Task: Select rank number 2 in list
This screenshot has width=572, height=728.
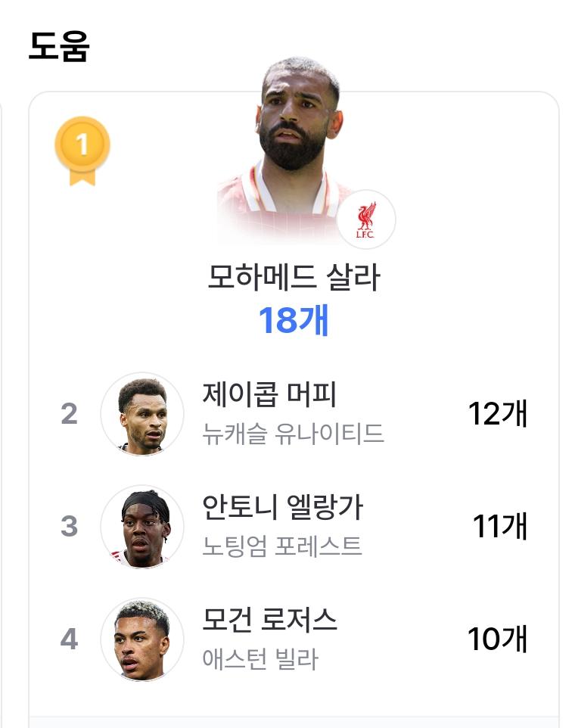Action: [x=69, y=414]
